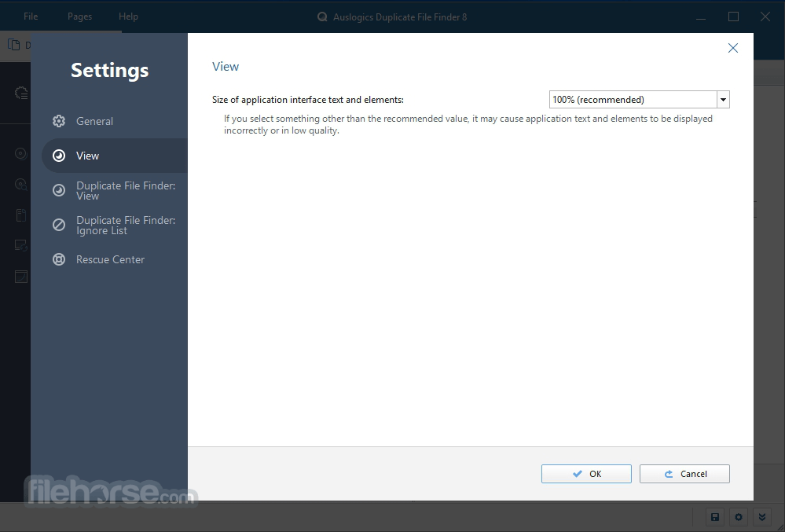Select the View settings section
This screenshot has height=532, width=785.
(114, 156)
